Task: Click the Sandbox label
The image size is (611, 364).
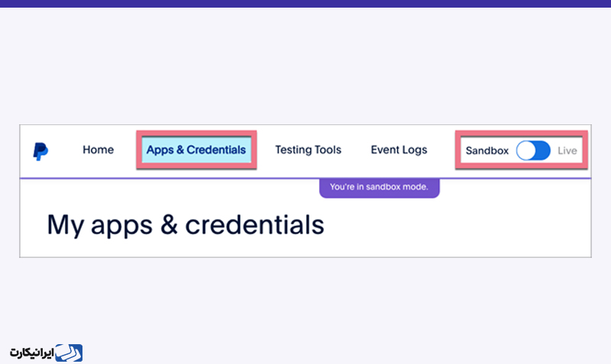Action: tap(487, 150)
